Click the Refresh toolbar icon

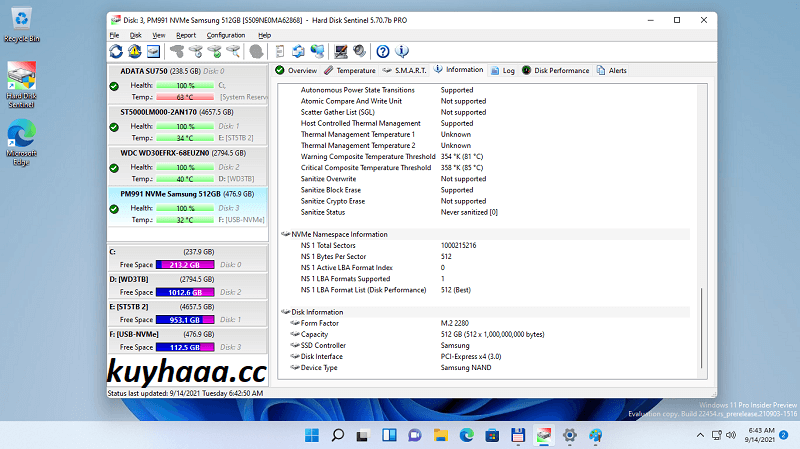pos(116,51)
